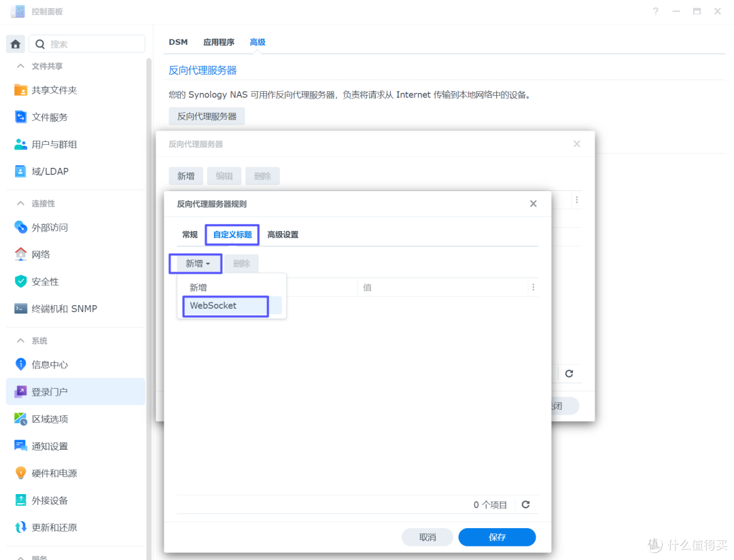Open File Services (文件服务)
Image resolution: width=734 pixels, height=560 pixels.
76,117
